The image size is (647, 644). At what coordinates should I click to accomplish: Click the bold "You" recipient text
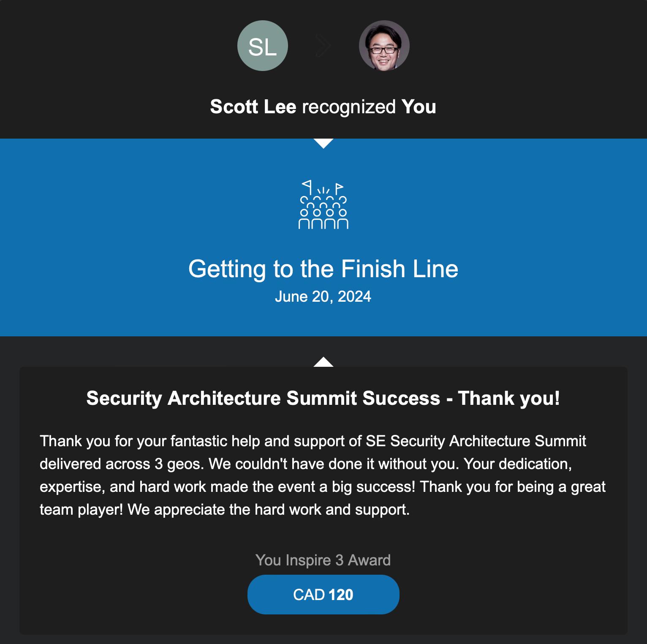point(419,106)
